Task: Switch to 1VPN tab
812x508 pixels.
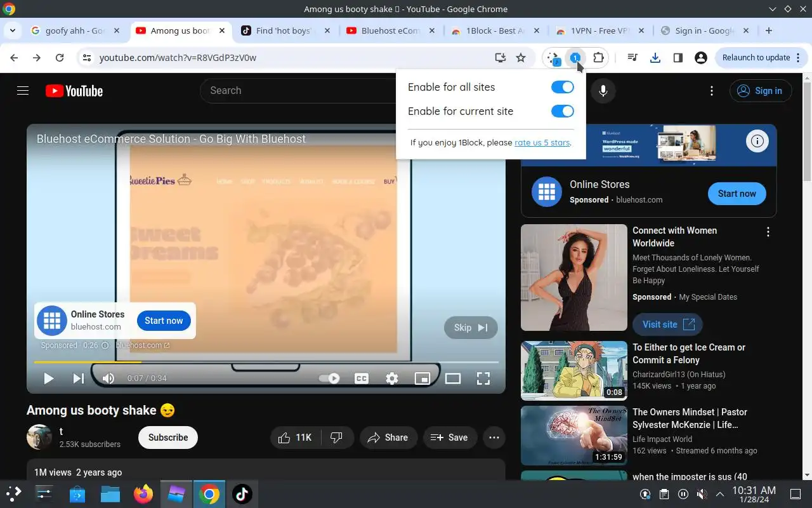Action: pos(600,30)
